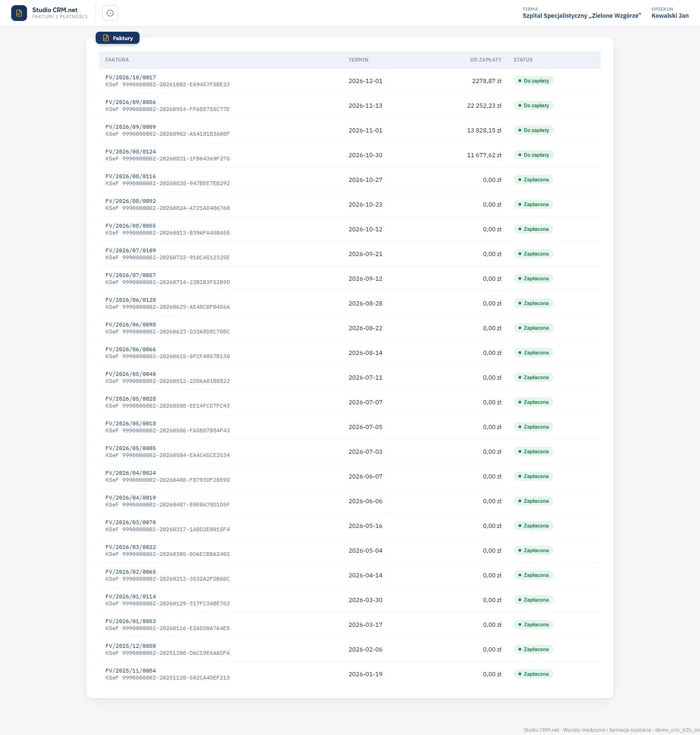Viewport: 700px width, 735px height.
Task: Open invoice FV/2026/03/0070
Action: pos(131,522)
